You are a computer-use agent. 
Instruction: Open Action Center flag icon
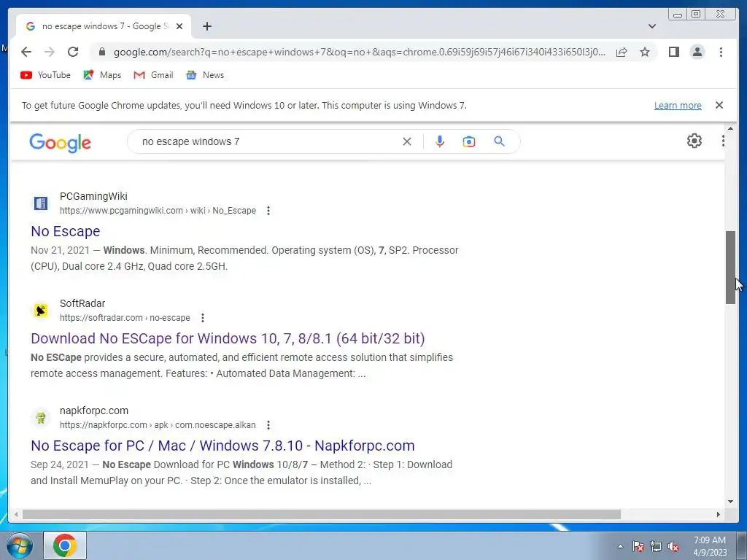(x=638, y=547)
